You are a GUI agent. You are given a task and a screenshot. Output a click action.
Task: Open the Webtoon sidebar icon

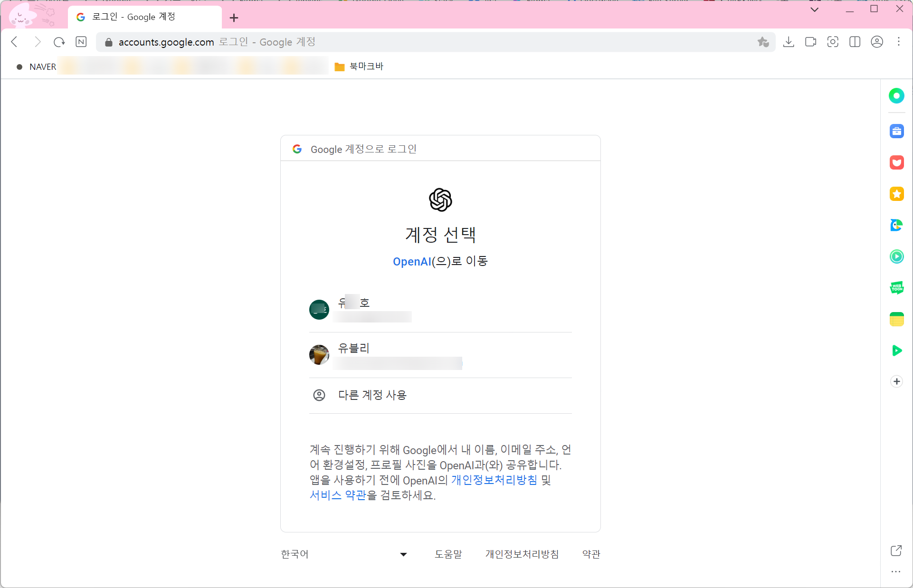[896, 288]
